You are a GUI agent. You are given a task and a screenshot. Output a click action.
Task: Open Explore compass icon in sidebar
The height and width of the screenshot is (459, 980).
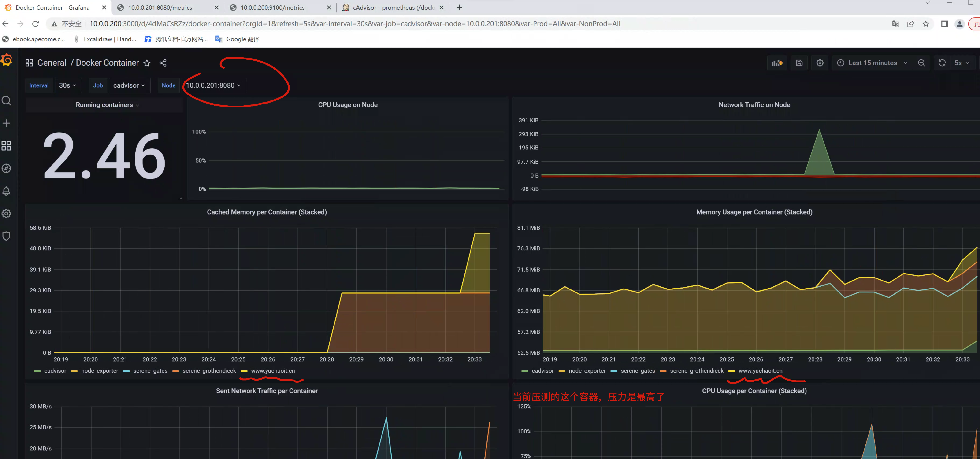[7, 168]
